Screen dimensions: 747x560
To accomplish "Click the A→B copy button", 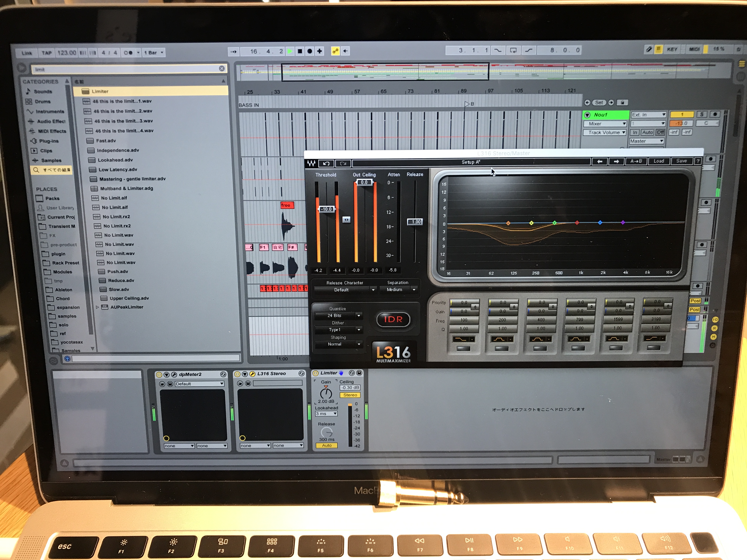I will click(x=636, y=161).
